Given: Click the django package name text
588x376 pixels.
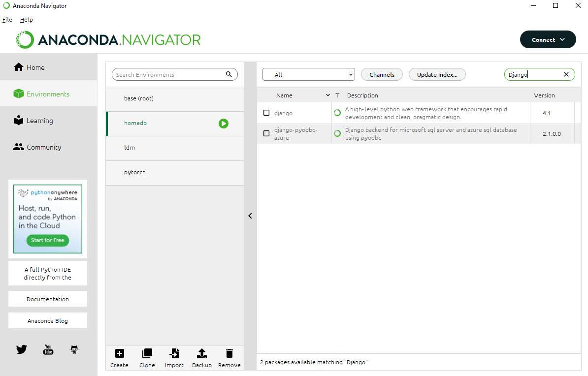Looking at the screenshot, I should (x=283, y=113).
